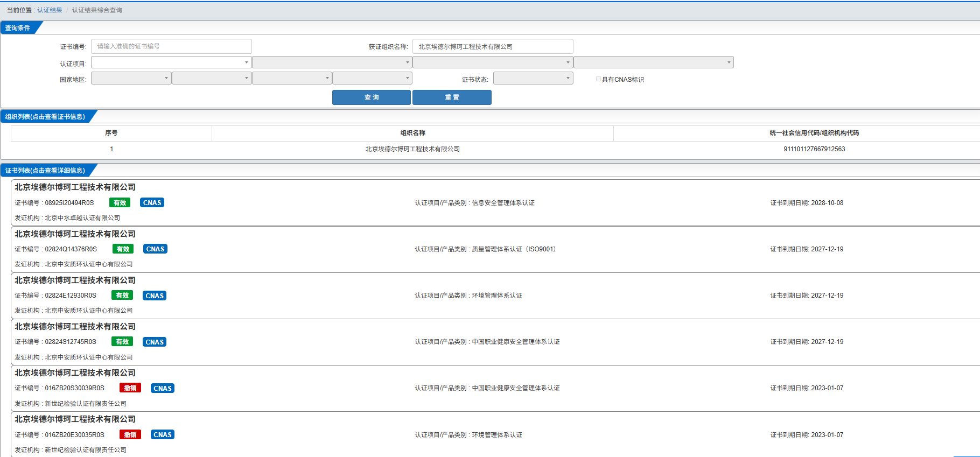Open the fourth 认证项目 dropdown

click(654, 62)
